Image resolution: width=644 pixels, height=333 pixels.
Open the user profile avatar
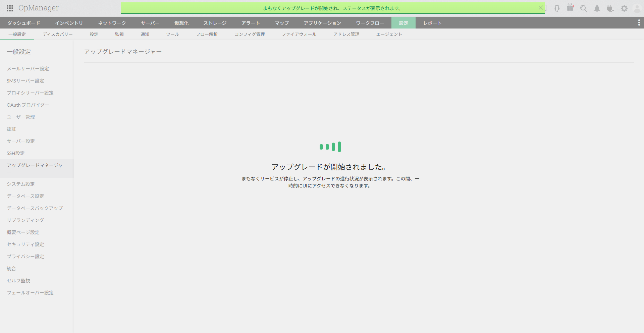pyautogui.click(x=637, y=8)
